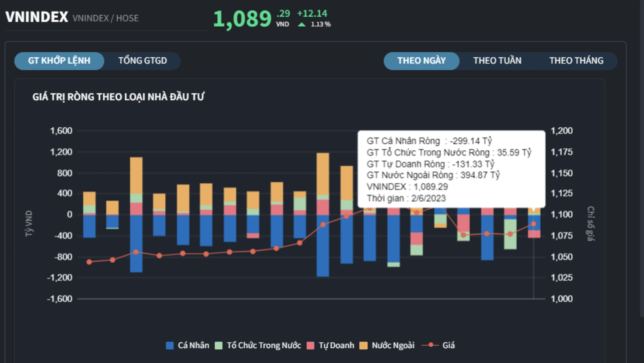The width and height of the screenshot is (644, 363).
Task: Click the light green Tổ Chức legend square
Action: pyautogui.click(x=219, y=346)
